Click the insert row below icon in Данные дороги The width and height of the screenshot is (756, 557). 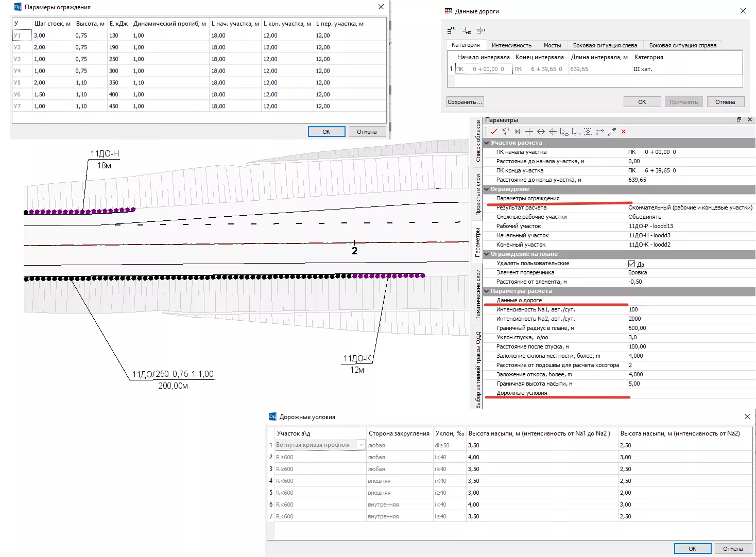[x=466, y=30]
